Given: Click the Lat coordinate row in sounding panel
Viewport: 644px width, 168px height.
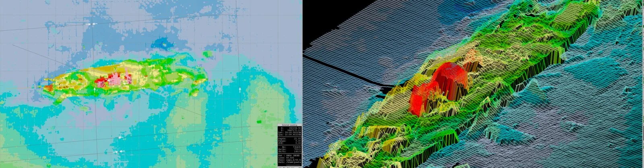Looking at the screenshot, I should [x=290, y=132].
